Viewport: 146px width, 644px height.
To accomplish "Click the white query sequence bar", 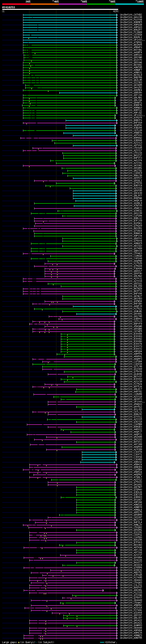I will (x=60, y=10).
